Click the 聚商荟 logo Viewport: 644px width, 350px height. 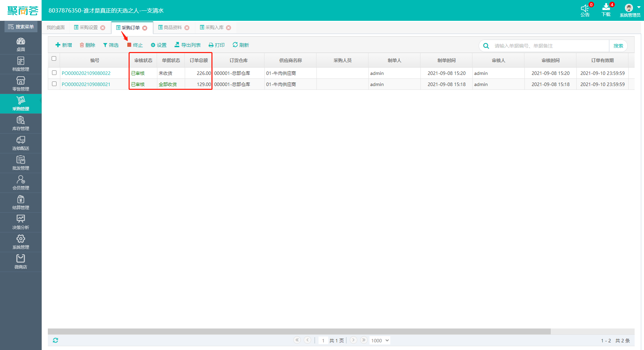[23, 11]
